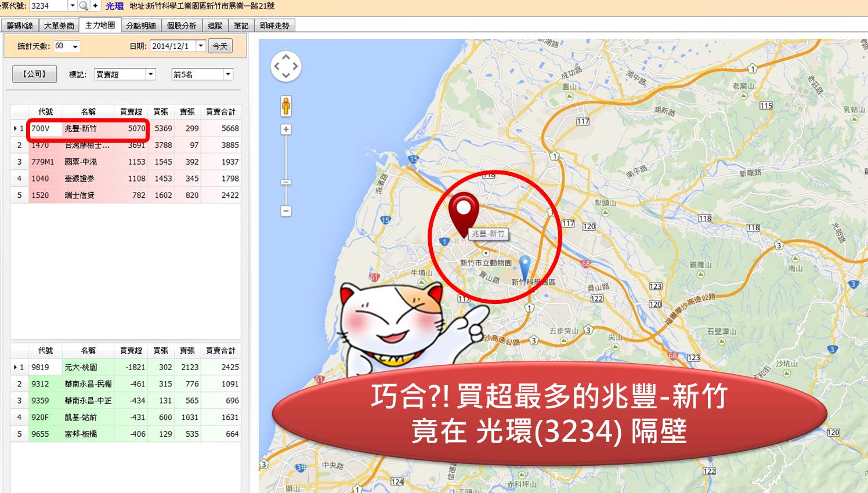Click the blue 光環 stock name
868x493 pixels.
click(114, 6)
